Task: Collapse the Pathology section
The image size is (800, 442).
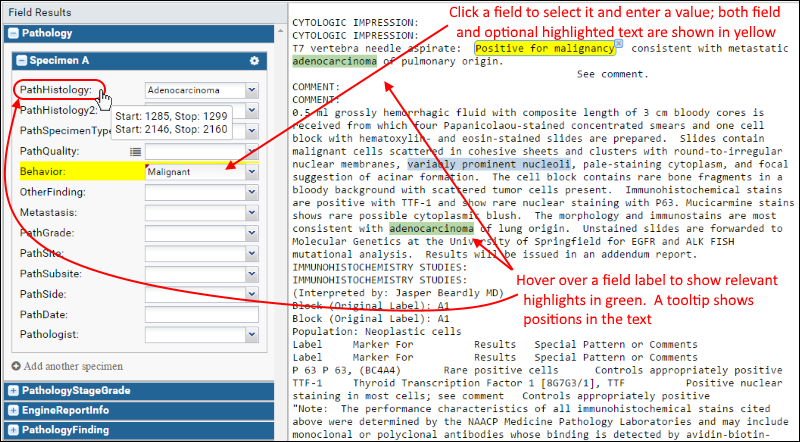Action: (x=14, y=34)
